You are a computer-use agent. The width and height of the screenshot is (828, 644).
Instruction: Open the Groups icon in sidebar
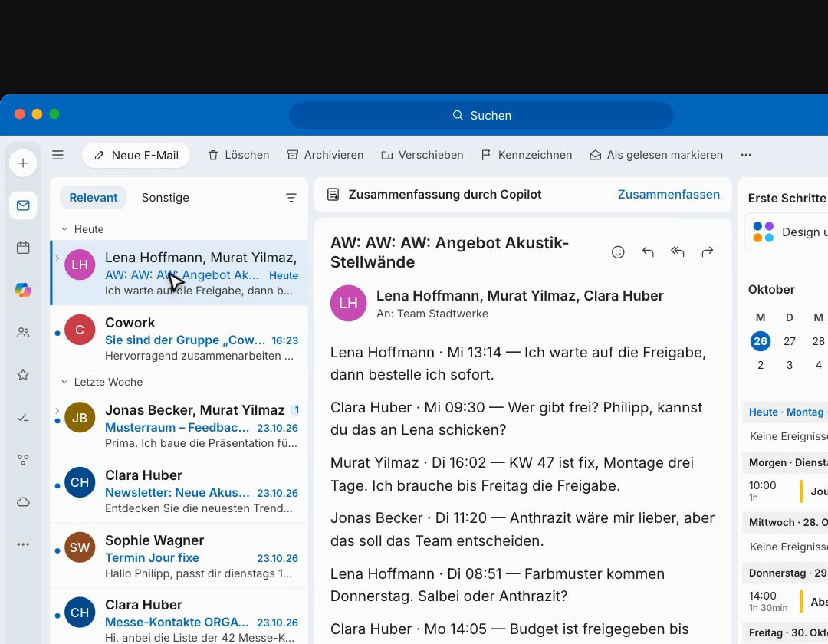(x=23, y=460)
